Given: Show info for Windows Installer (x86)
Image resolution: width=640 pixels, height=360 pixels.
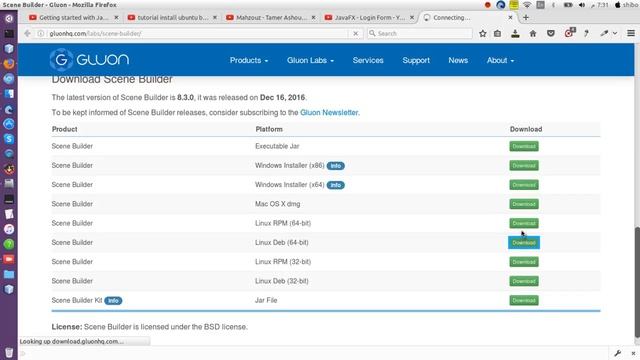Looking at the screenshot, I should click(x=336, y=166).
